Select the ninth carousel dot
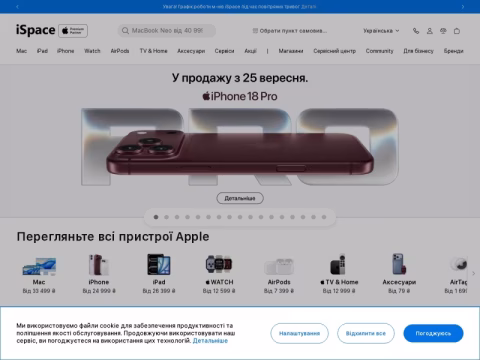 pyautogui.click(x=240, y=217)
